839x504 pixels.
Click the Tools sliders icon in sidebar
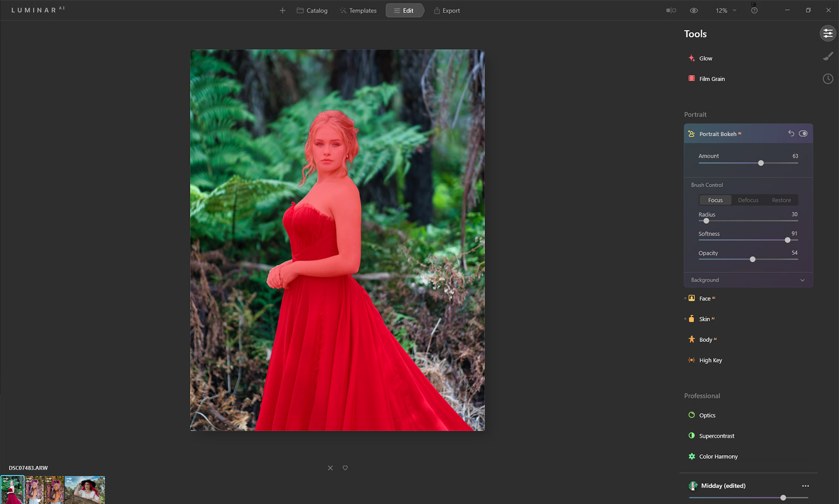(x=827, y=34)
